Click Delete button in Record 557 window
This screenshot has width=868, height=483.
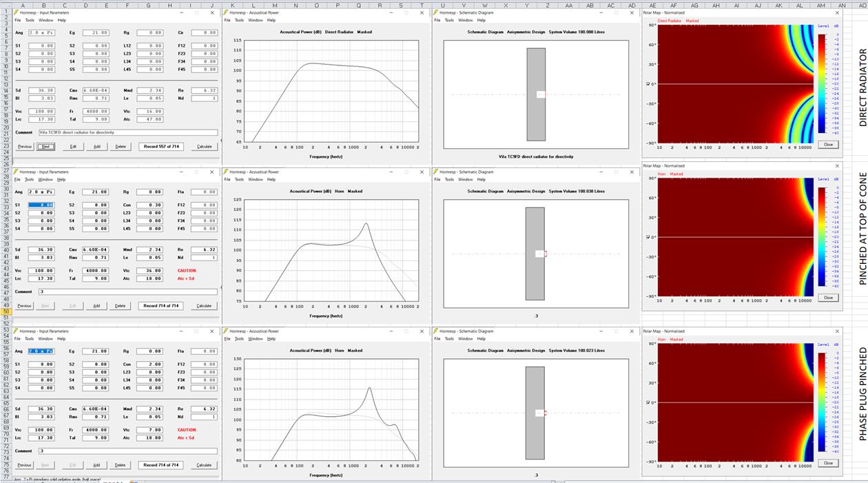(x=121, y=146)
